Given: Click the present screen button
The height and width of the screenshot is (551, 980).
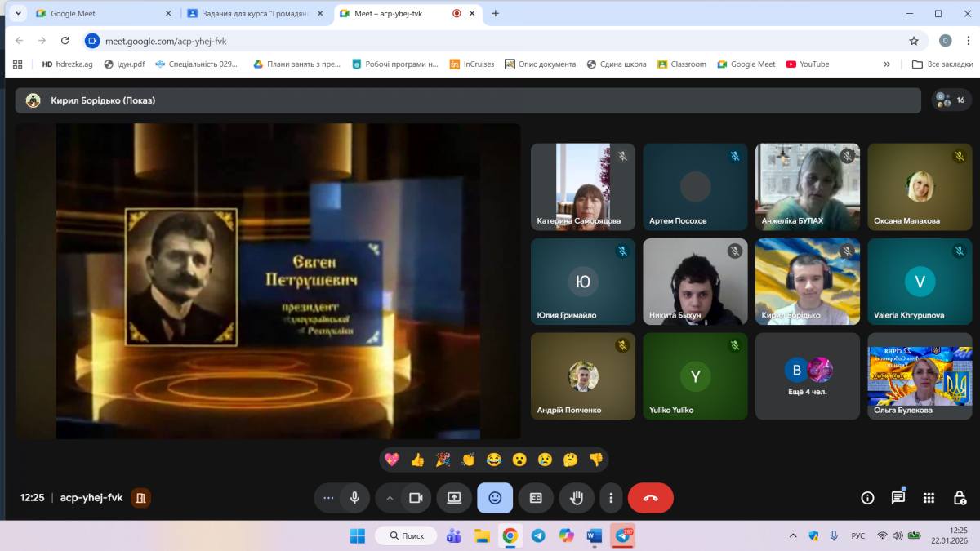Looking at the screenshot, I should coord(454,498).
